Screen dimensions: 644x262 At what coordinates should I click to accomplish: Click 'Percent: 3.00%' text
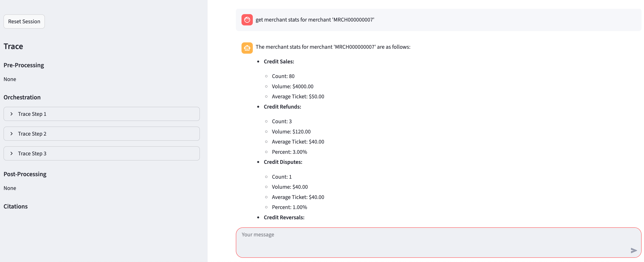coord(290,152)
